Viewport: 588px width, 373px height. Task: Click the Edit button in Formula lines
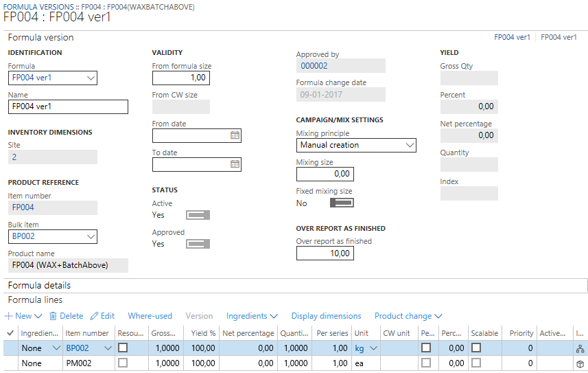click(102, 316)
